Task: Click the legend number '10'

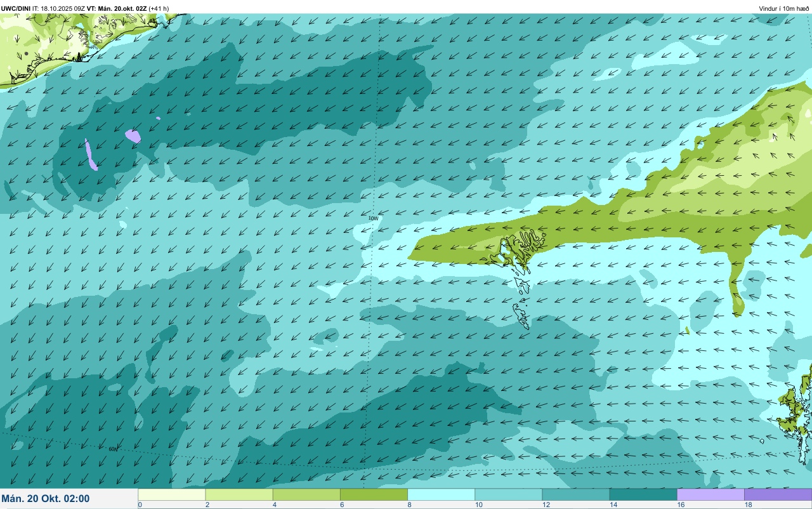Action: pos(478,505)
